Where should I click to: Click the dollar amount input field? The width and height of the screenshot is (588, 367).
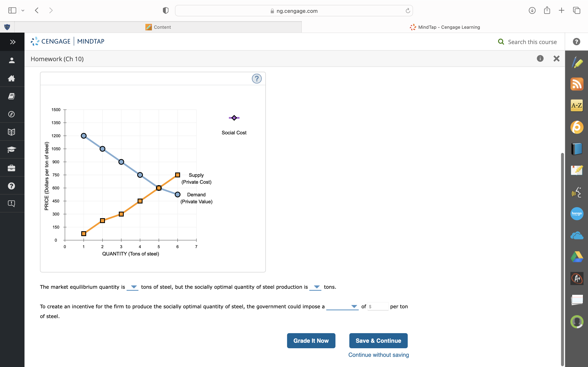378,306
